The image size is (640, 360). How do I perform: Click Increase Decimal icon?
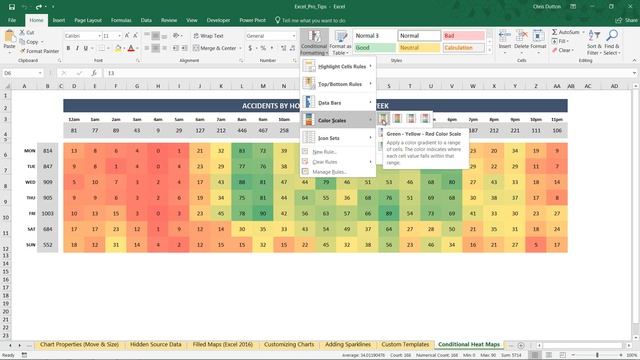pyautogui.click(x=284, y=48)
